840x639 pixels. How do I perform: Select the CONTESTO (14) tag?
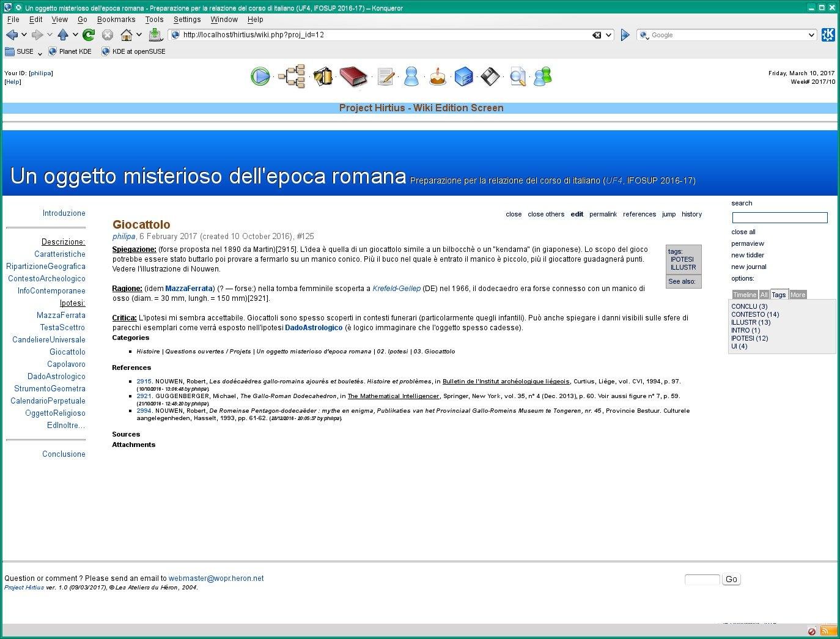pos(755,314)
